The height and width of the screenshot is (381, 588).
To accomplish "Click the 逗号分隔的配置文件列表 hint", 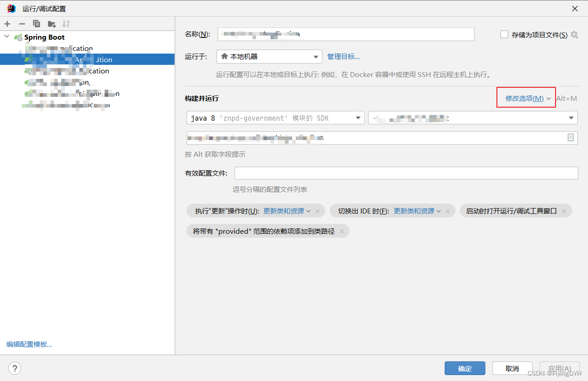I will [x=270, y=190].
